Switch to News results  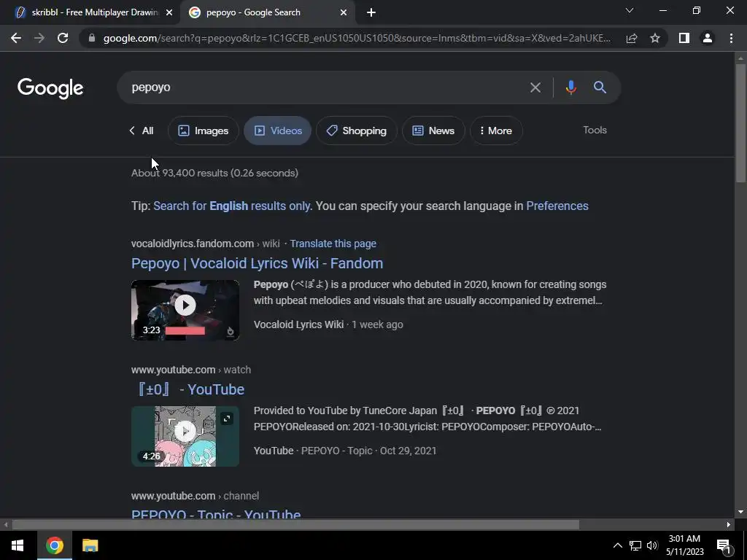[x=433, y=131]
